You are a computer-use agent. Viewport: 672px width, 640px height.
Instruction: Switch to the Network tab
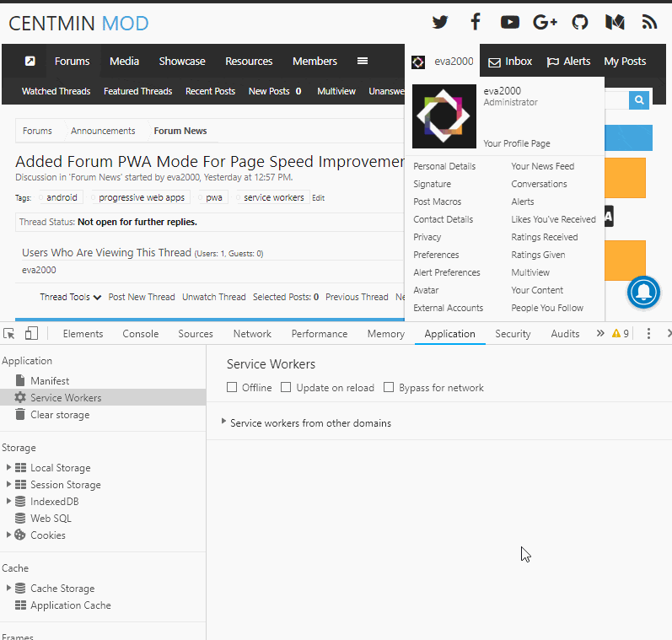(252, 334)
